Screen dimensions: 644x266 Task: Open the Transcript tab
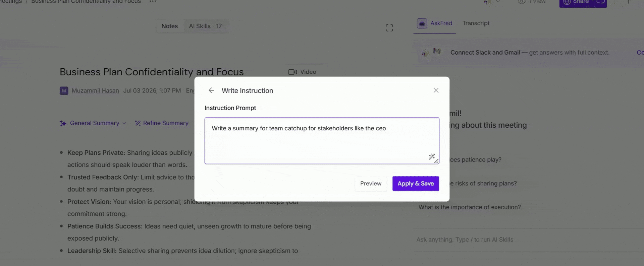(x=476, y=23)
